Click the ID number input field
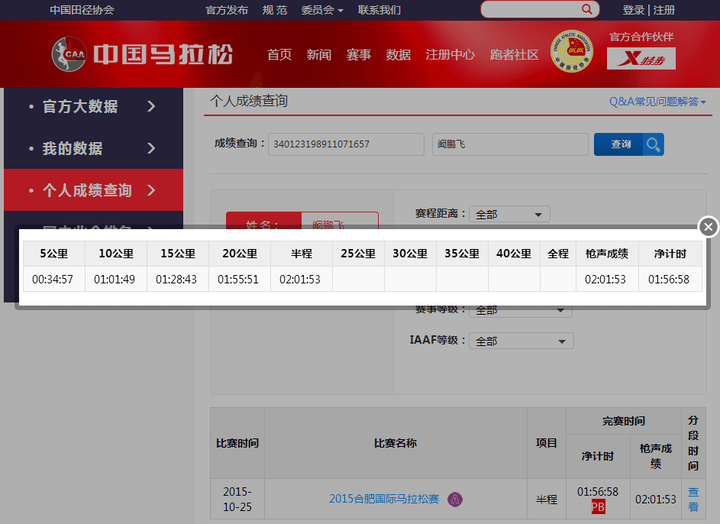The height and width of the screenshot is (524, 720). [346, 145]
